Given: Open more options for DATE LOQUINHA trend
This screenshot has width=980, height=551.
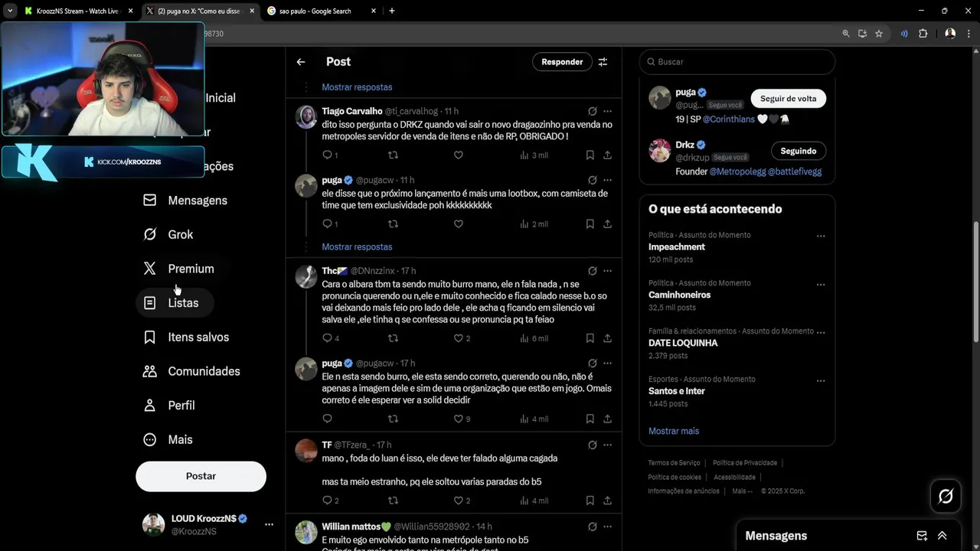Looking at the screenshot, I should (821, 332).
